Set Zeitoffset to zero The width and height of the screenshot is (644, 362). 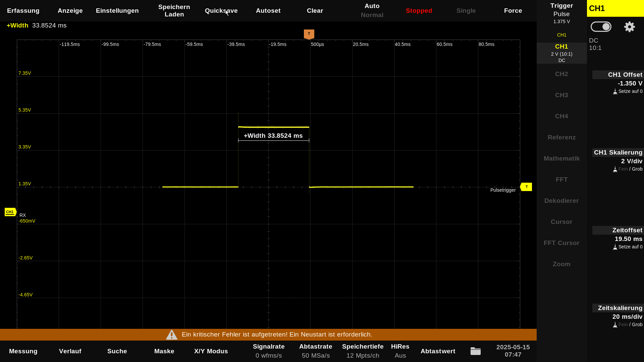point(627,247)
